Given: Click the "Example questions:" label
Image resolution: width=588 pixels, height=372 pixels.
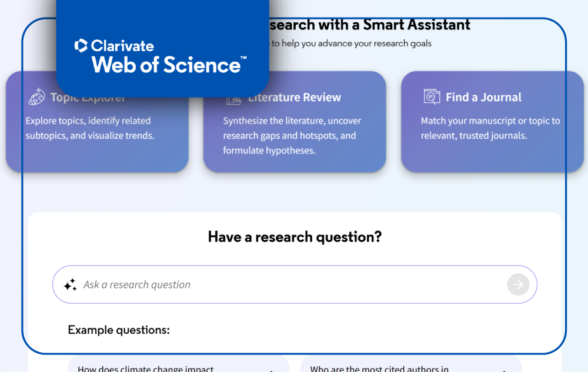Looking at the screenshot, I should 119,330.
